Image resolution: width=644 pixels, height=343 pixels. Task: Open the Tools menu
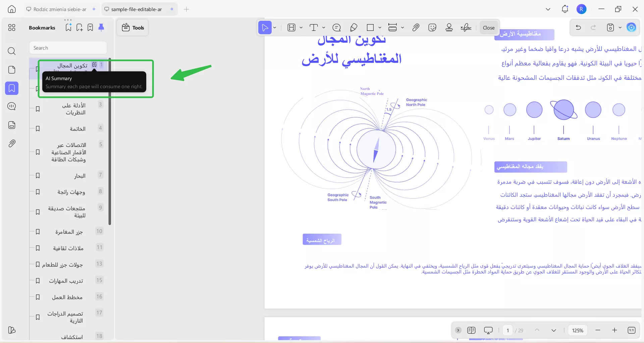132,27
